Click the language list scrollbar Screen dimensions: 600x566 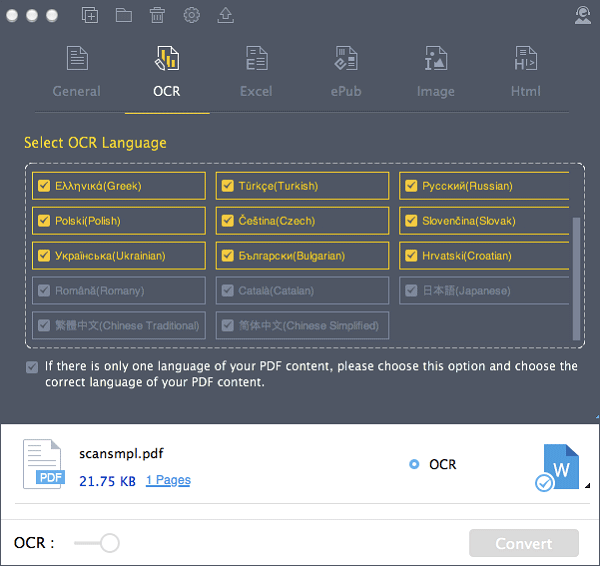click(576, 279)
